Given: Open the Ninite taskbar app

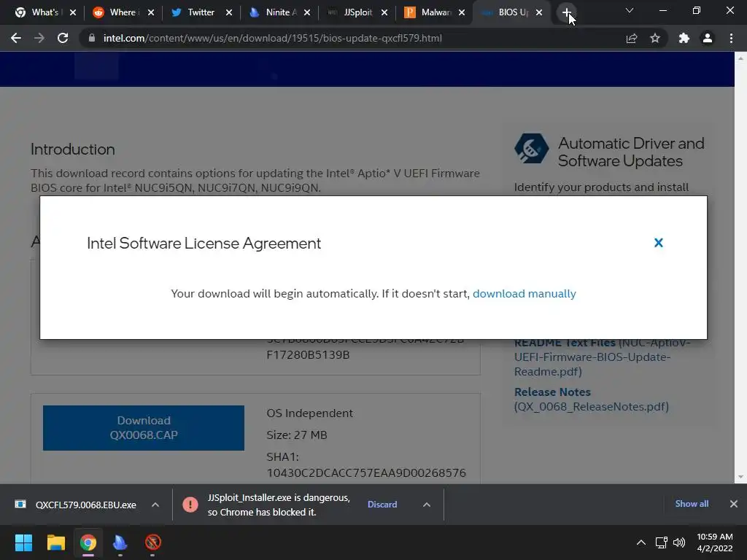Looking at the screenshot, I should click(x=120, y=542).
